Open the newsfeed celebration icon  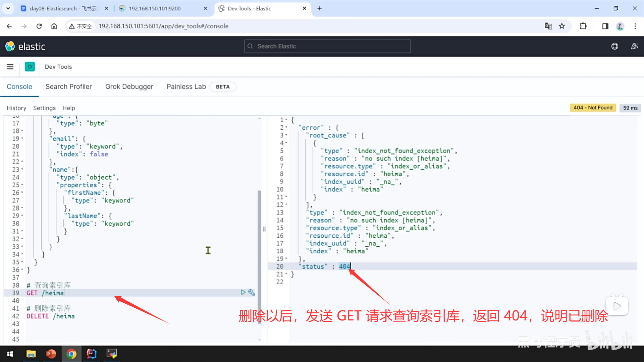634,46
